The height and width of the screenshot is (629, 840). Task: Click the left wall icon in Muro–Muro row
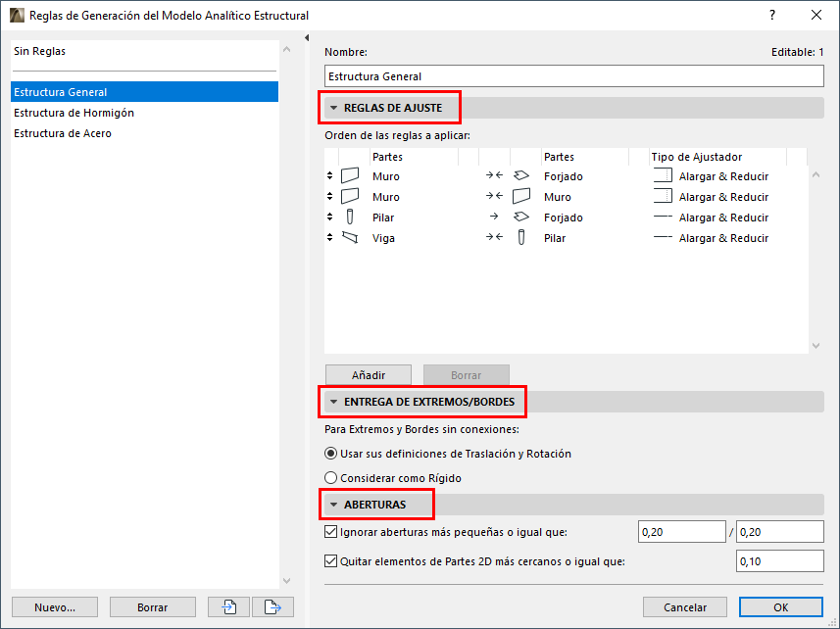click(x=350, y=197)
